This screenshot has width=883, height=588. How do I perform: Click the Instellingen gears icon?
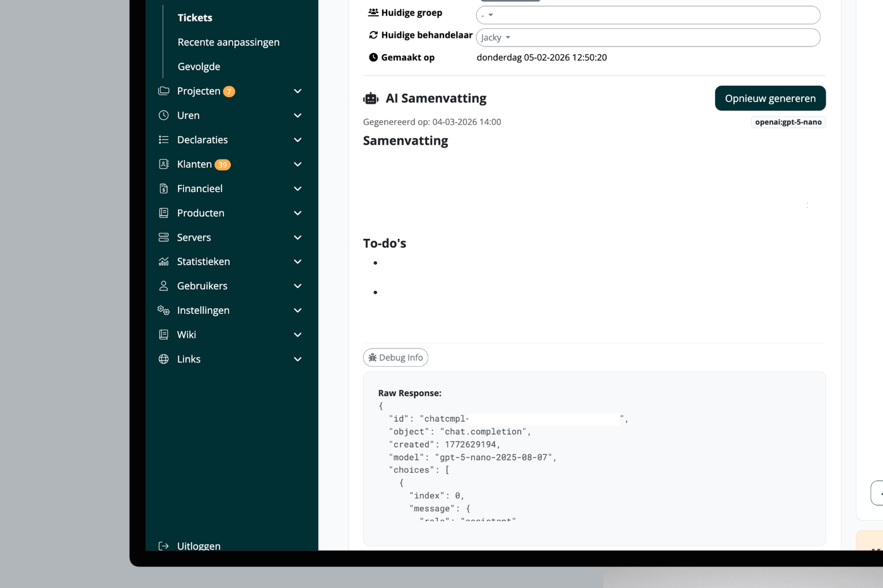pyautogui.click(x=163, y=310)
